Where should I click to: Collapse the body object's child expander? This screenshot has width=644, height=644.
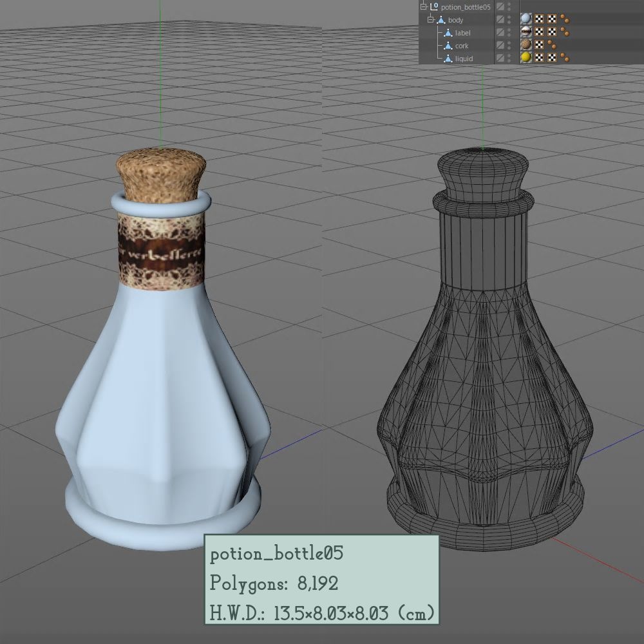pyautogui.click(x=430, y=19)
